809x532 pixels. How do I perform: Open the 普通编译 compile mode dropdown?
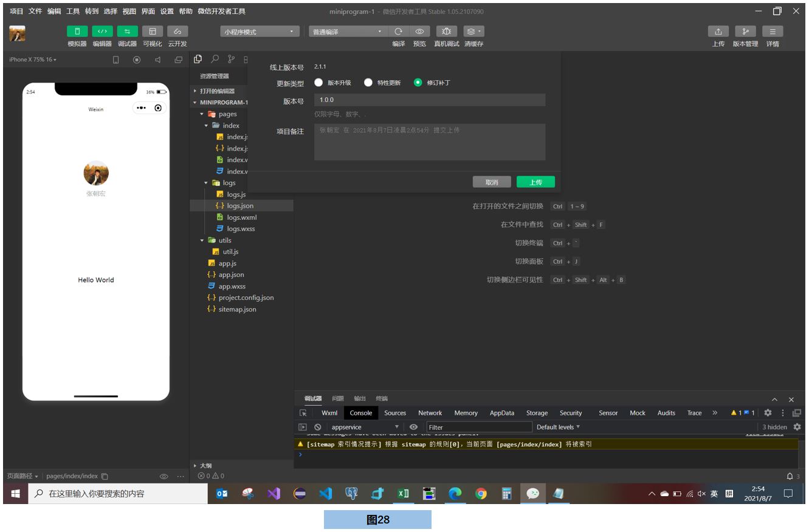click(347, 32)
